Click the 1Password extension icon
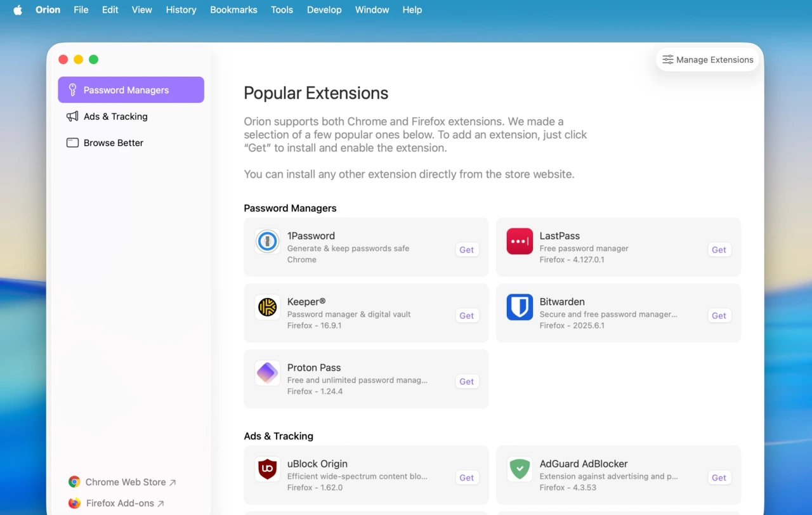 coord(267,242)
